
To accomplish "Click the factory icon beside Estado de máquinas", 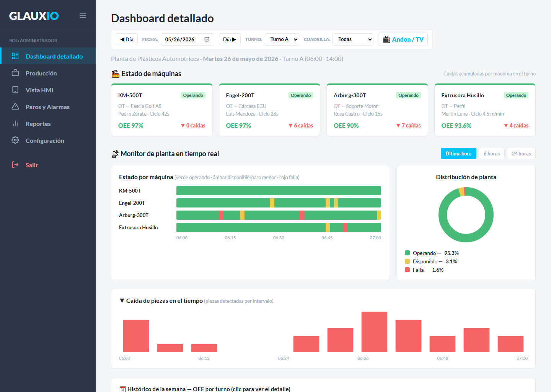I will (x=116, y=73).
